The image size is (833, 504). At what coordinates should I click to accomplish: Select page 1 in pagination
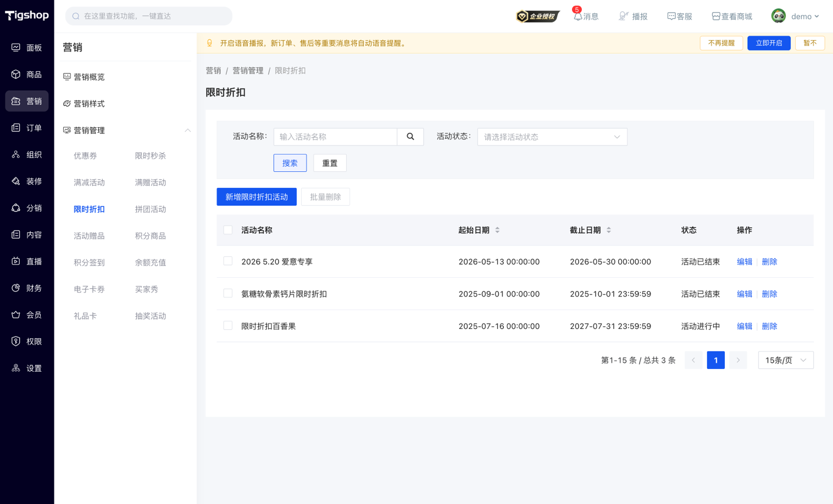(715, 360)
